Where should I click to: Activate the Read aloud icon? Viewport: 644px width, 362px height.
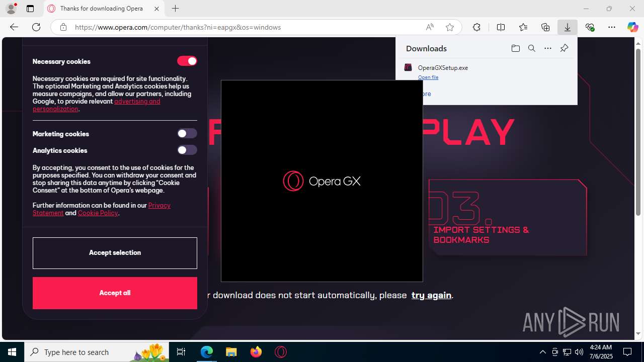tap(430, 27)
